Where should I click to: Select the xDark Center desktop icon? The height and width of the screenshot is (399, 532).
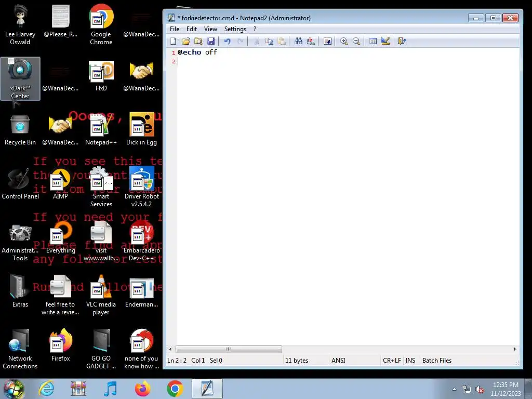(20, 79)
